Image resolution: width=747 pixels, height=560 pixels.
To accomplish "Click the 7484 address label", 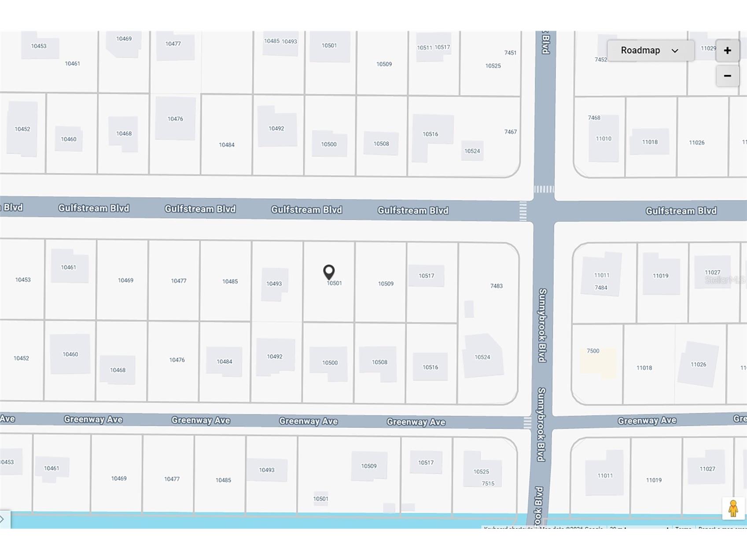I will [601, 287].
